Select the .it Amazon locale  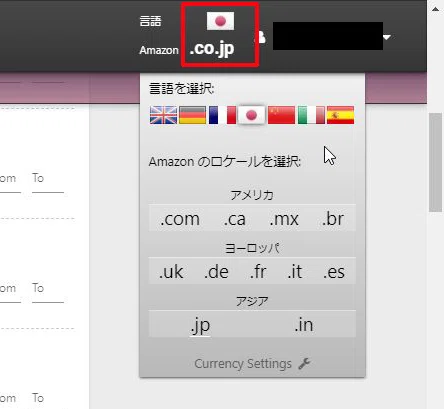[295, 272]
